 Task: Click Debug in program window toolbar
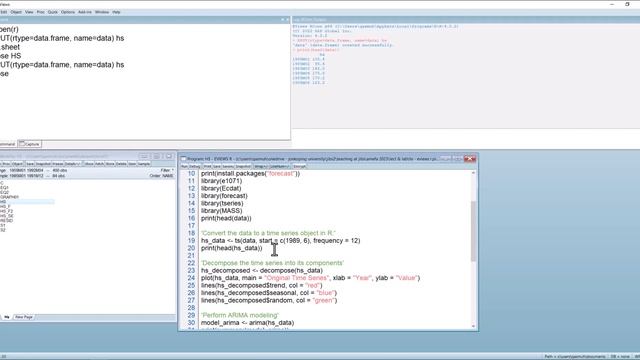click(194, 167)
